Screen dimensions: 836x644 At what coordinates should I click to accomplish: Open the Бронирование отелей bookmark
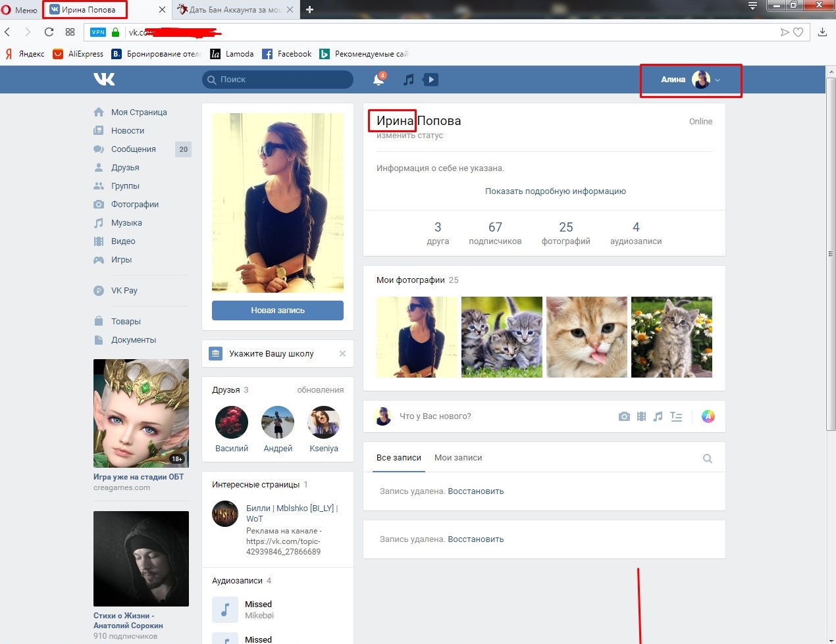[x=157, y=54]
